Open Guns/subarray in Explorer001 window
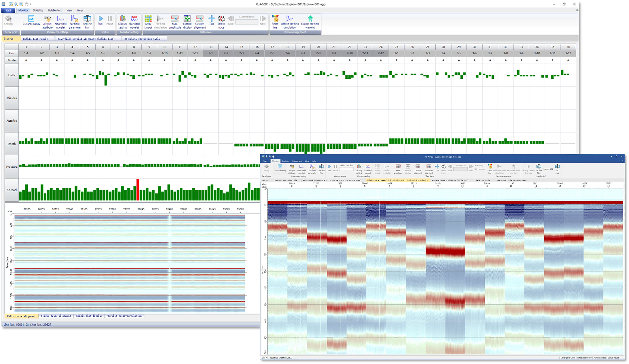The width and height of the screenshot is (629, 364). click(x=31, y=20)
